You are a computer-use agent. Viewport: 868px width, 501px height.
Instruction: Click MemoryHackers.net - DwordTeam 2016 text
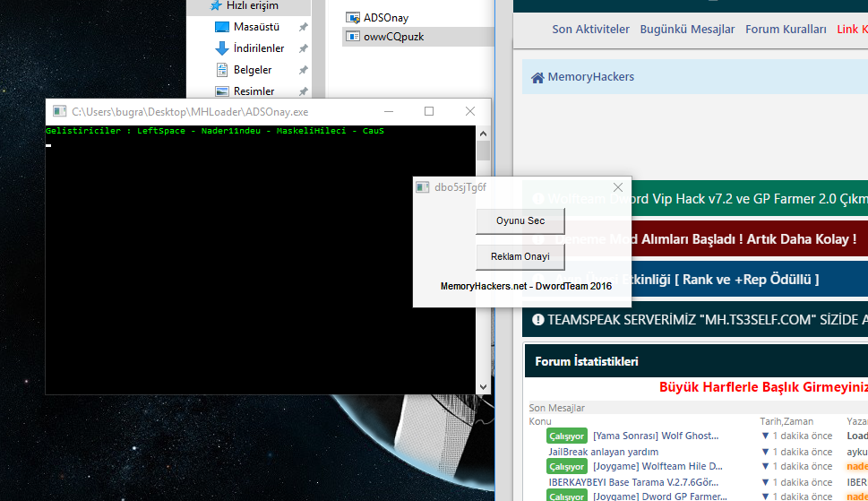(x=526, y=286)
